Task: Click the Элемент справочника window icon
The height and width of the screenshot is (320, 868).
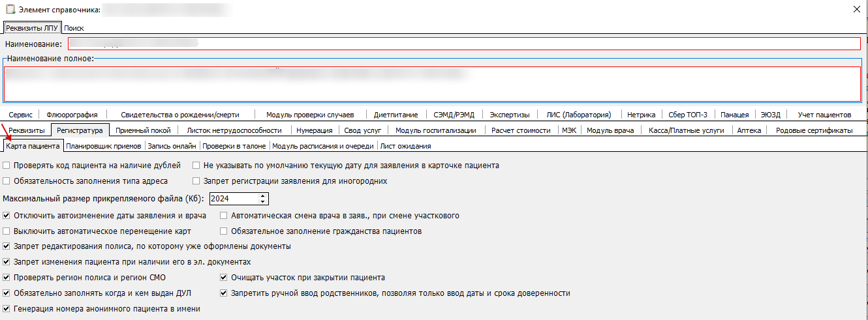Action: (x=10, y=10)
